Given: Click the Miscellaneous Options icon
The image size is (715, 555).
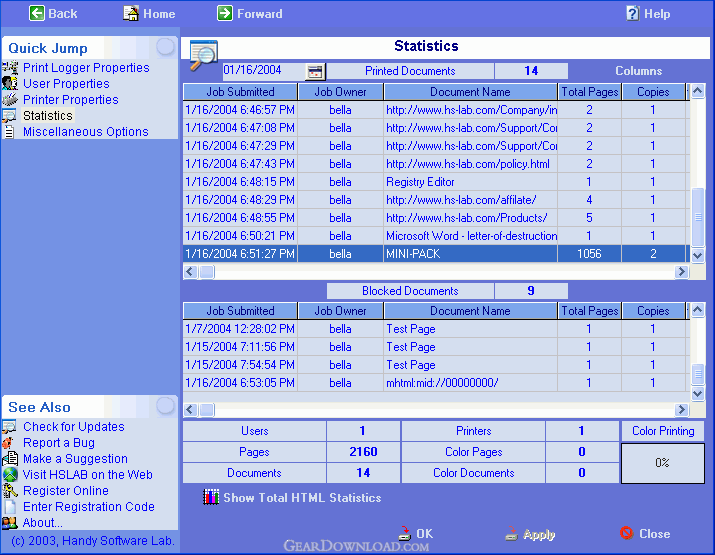Looking at the screenshot, I should 9,131.
